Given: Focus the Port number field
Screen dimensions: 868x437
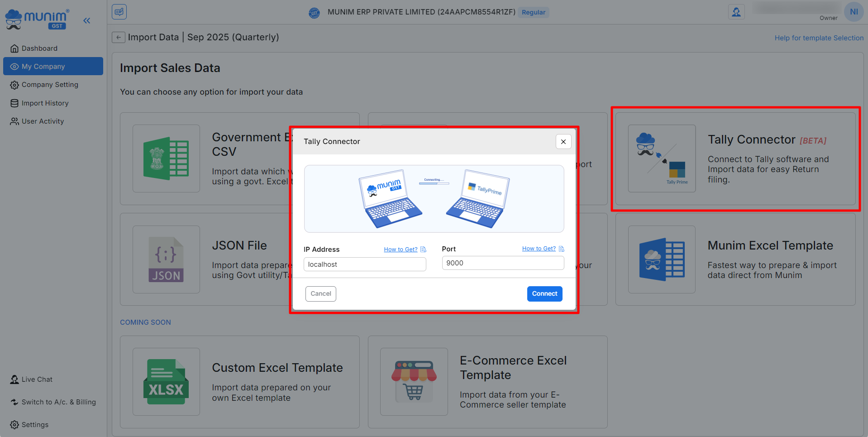Looking at the screenshot, I should [503, 263].
